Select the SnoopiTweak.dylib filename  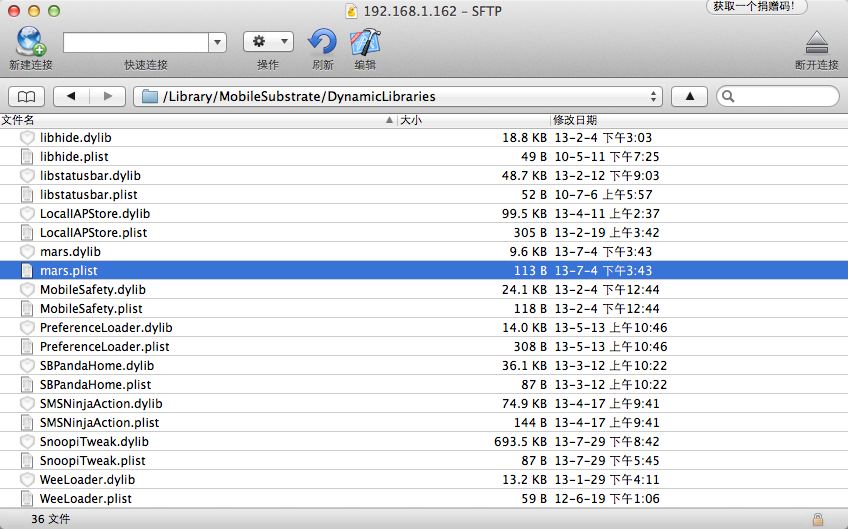pyautogui.click(x=94, y=441)
